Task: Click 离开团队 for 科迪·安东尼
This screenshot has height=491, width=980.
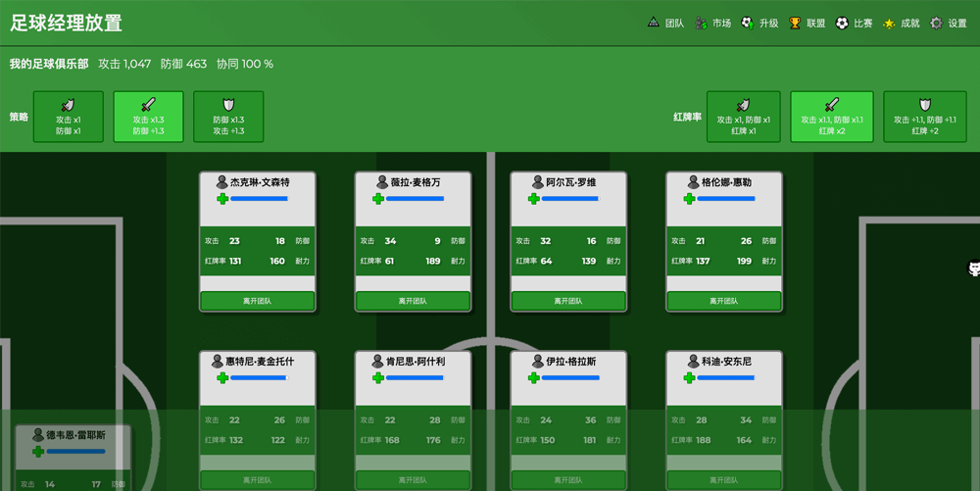Action: point(724,480)
